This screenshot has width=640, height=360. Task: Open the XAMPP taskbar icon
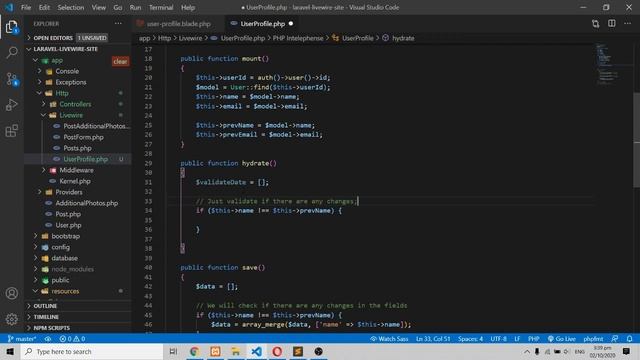pos(215,351)
